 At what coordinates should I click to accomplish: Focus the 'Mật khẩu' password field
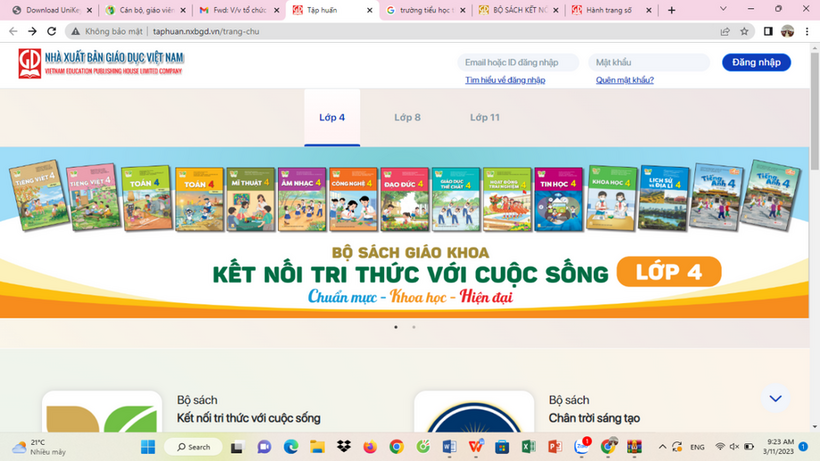(649, 62)
